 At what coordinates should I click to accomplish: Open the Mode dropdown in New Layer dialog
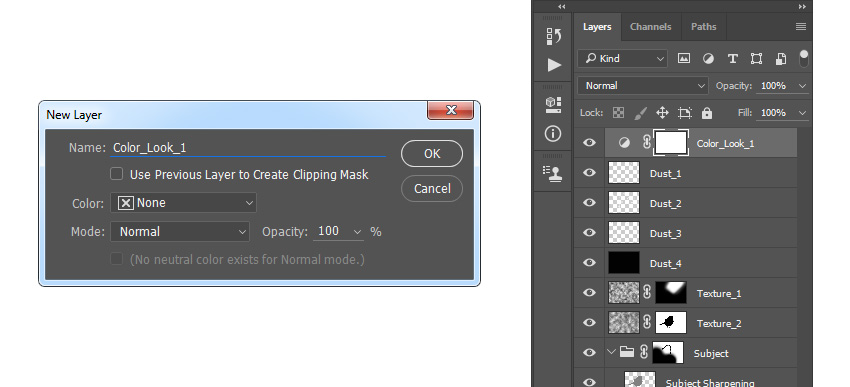(180, 231)
